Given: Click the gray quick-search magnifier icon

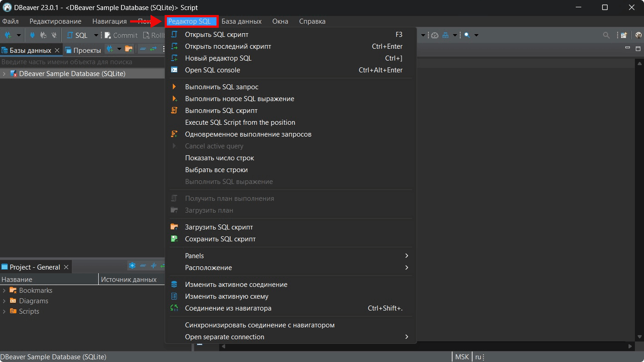Looking at the screenshot, I should tap(606, 35).
